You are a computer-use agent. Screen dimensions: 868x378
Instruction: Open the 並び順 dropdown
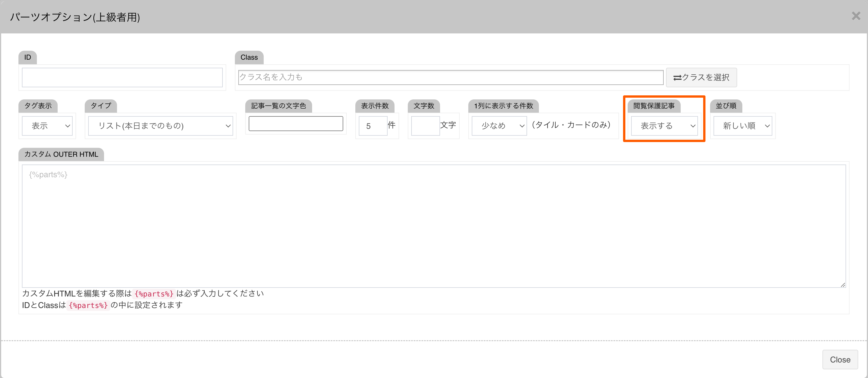(743, 126)
